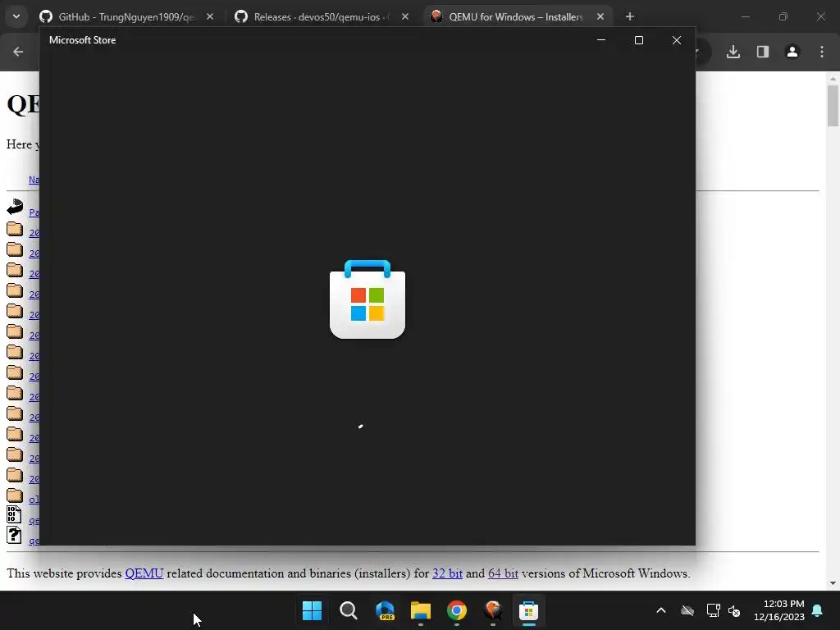The width and height of the screenshot is (840, 630).
Task: Show hidden system tray icons
Action: point(661,610)
